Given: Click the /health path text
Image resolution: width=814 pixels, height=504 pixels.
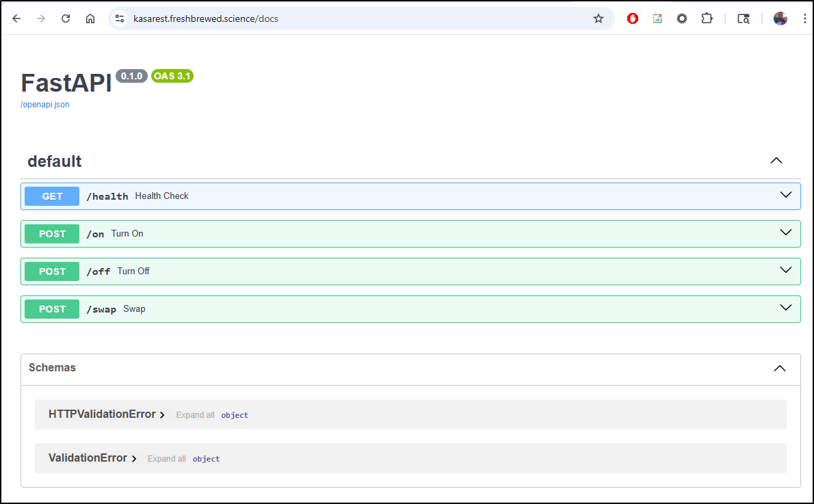Looking at the screenshot, I should [107, 196].
